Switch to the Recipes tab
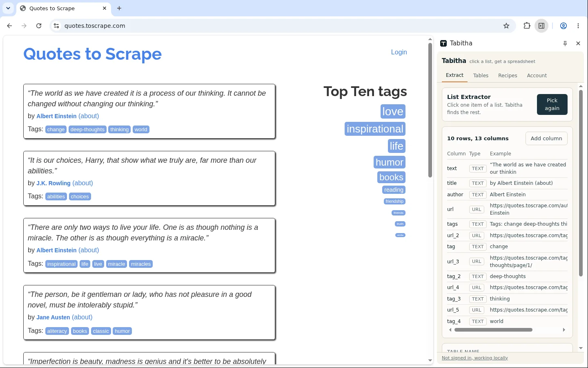The width and height of the screenshot is (588, 368). tap(508, 76)
